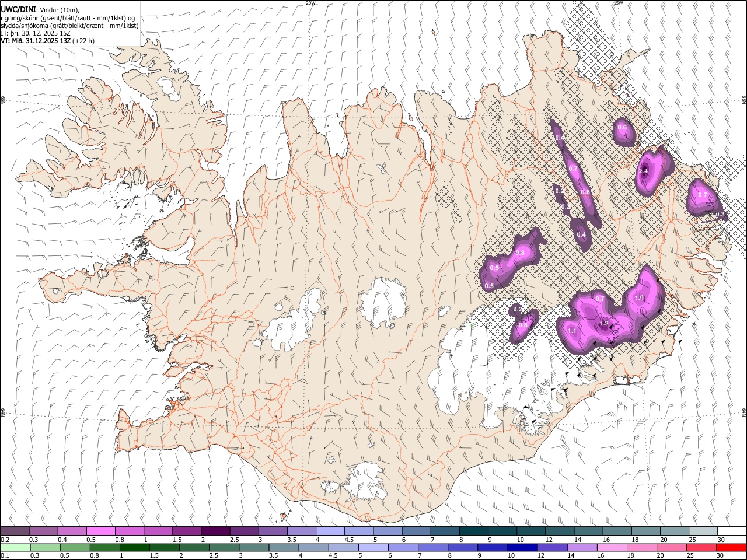The width and height of the screenshot is (747, 560).
Task: Select the red 30 rain legend swatch
Action: click(x=731, y=547)
